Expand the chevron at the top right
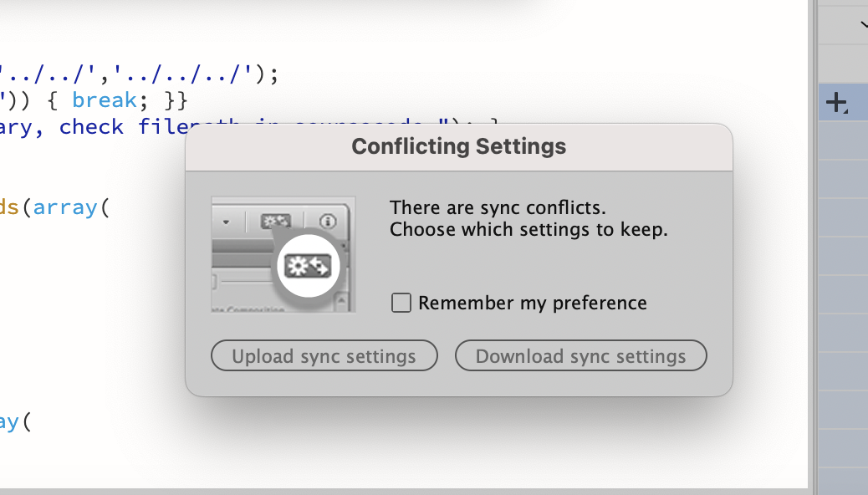868x495 pixels. (863, 25)
